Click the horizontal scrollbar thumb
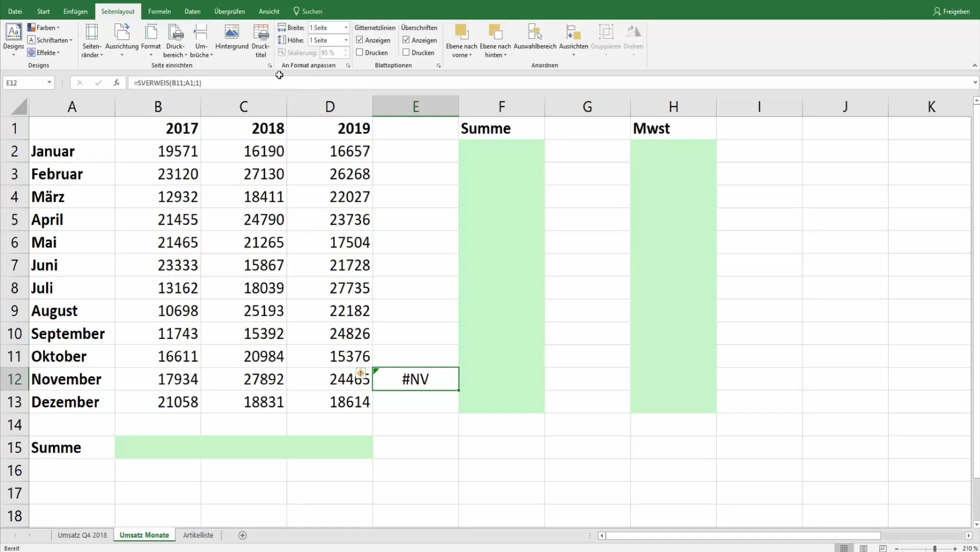The height and width of the screenshot is (552, 980). [x=743, y=536]
